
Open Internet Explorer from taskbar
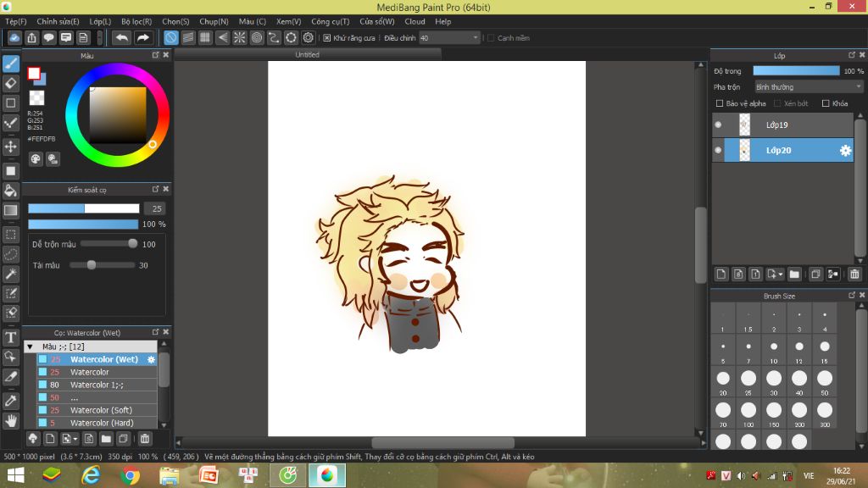click(x=91, y=475)
